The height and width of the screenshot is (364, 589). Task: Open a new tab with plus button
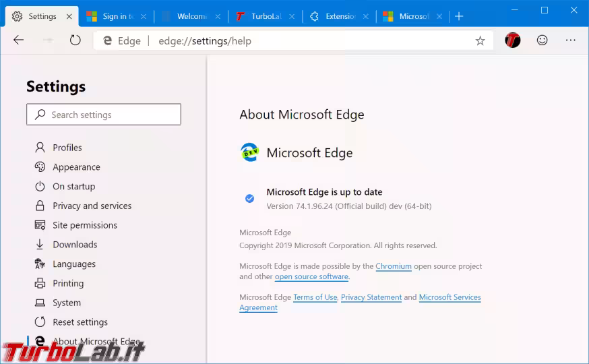459,16
